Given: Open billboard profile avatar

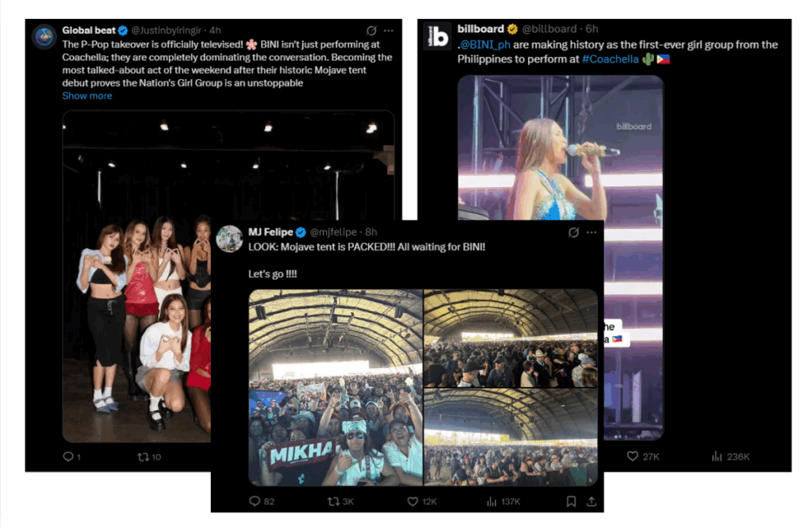Looking at the screenshot, I should point(437,36).
